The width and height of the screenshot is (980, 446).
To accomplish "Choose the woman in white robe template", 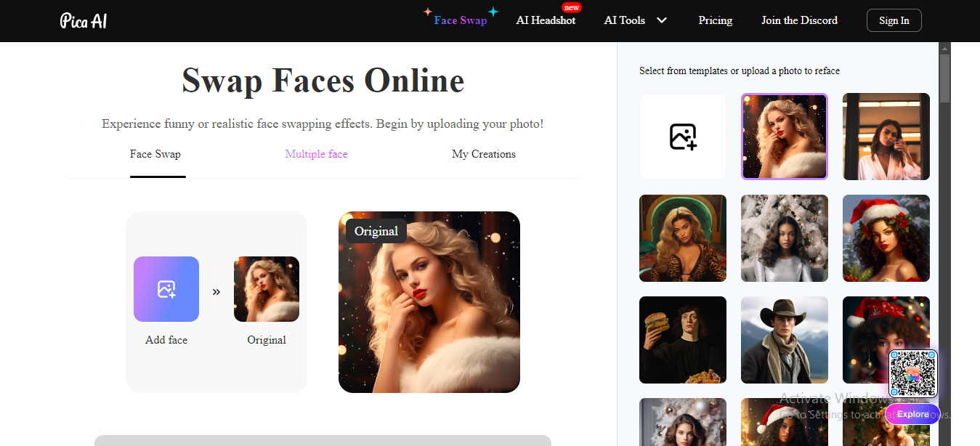I will [x=886, y=137].
